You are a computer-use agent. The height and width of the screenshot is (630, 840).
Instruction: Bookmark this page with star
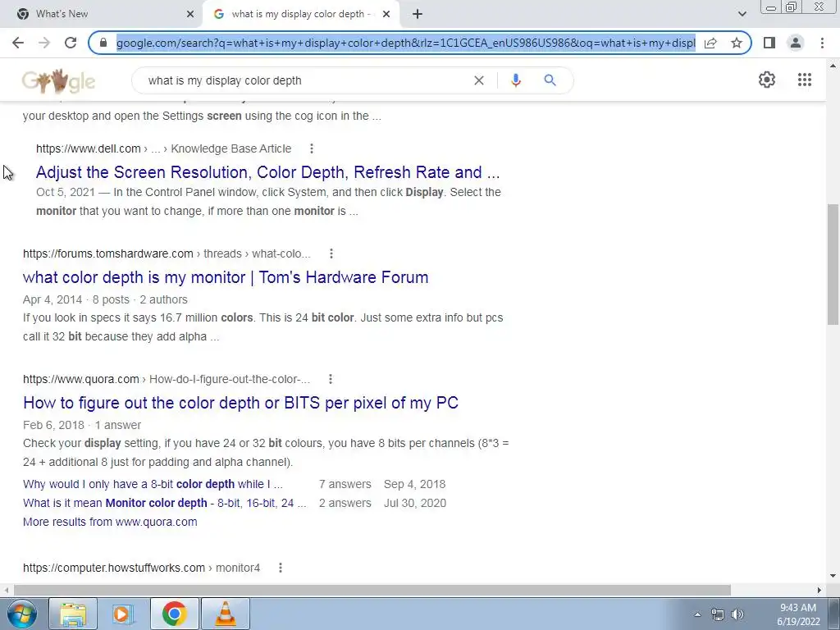tap(737, 43)
